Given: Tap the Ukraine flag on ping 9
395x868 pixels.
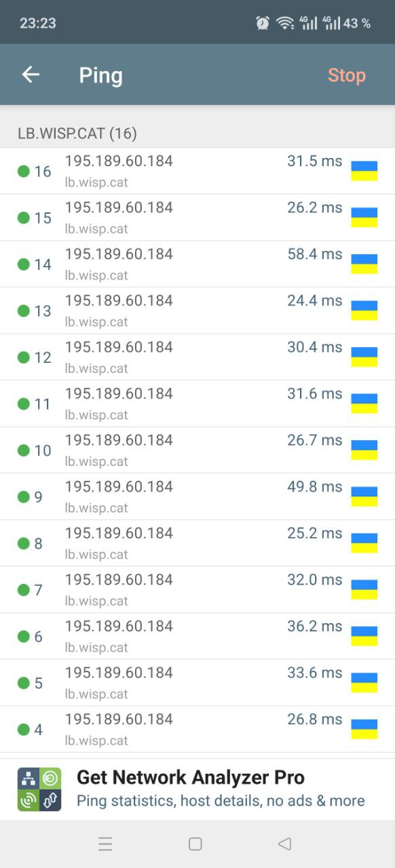Looking at the screenshot, I should 364,496.
